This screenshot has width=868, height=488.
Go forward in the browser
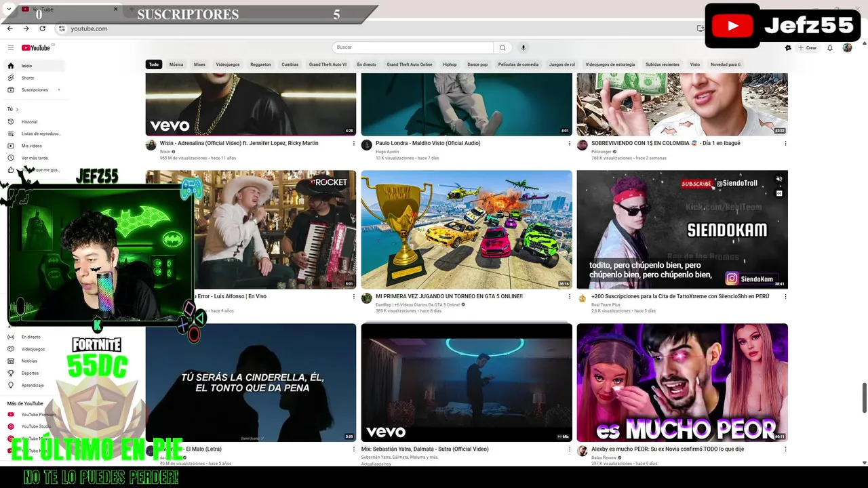click(26, 28)
